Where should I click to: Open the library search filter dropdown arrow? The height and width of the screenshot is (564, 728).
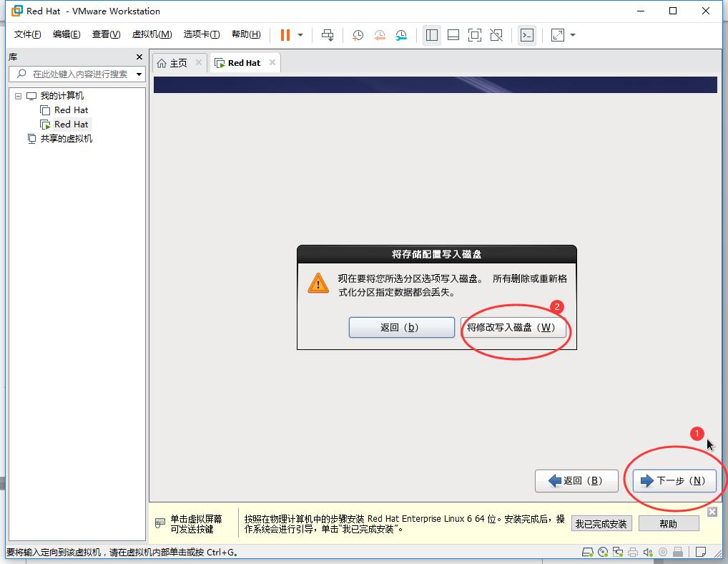tap(139, 74)
